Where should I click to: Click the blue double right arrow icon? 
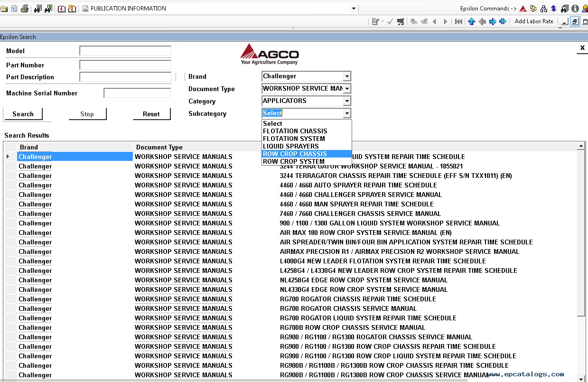[503, 21]
